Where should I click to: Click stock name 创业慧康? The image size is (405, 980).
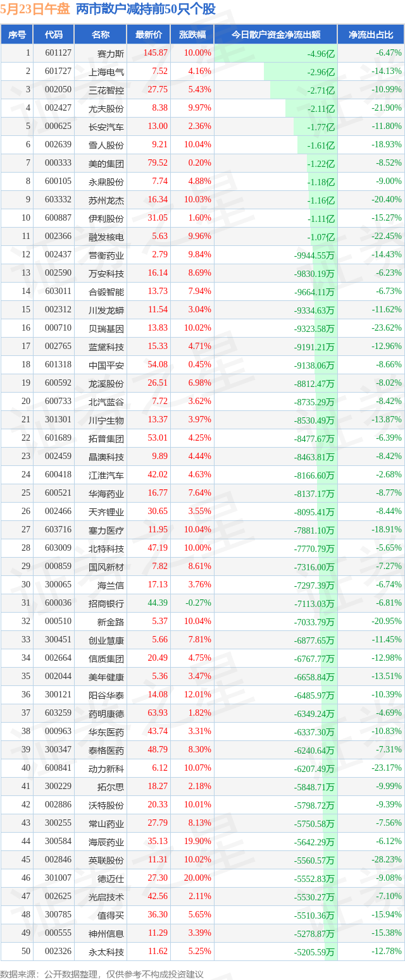pyautogui.click(x=107, y=640)
